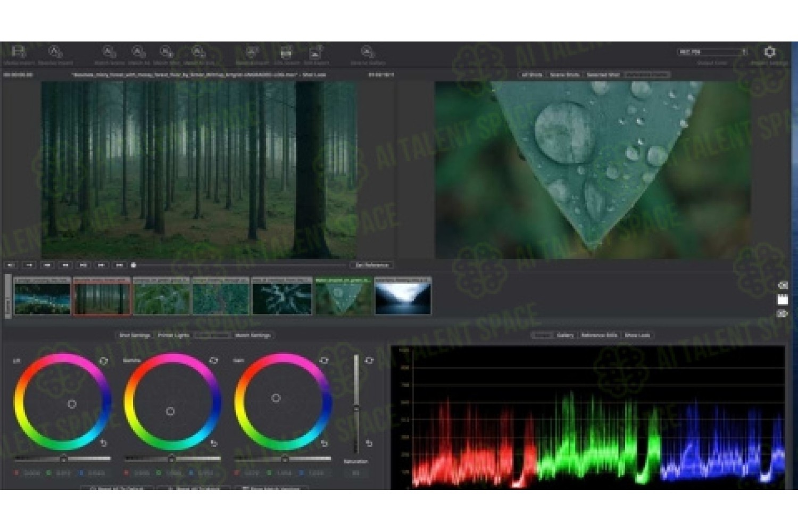Reset the Gain color wheel with its arrow icon
Screen dimensions: 798x532
click(x=325, y=443)
